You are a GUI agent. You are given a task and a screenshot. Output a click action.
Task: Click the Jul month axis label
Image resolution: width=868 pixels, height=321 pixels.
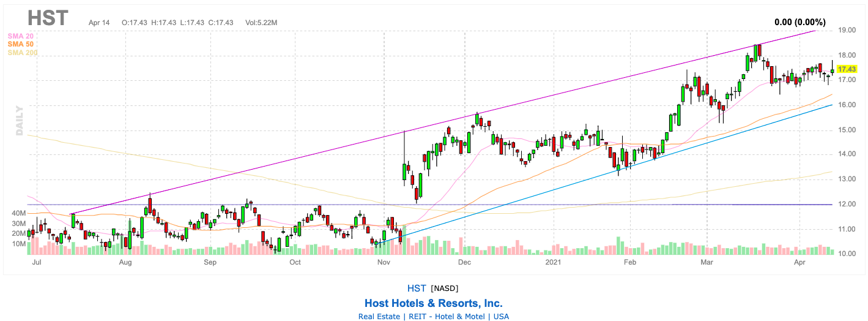[36, 262]
